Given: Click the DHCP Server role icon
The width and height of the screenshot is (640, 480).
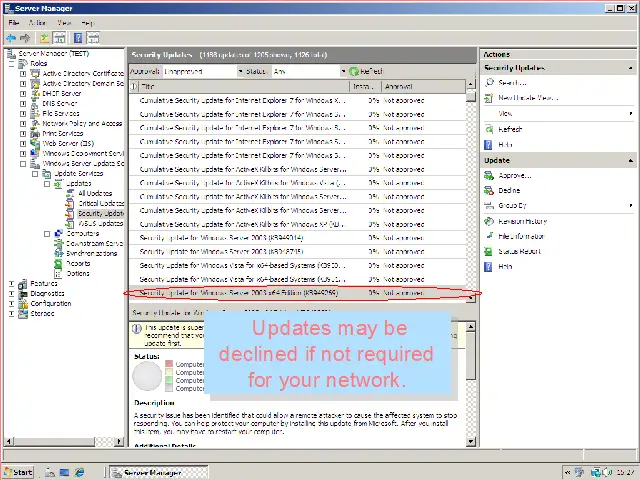Looking at the screenshot, I should click(x=36, y=93).
